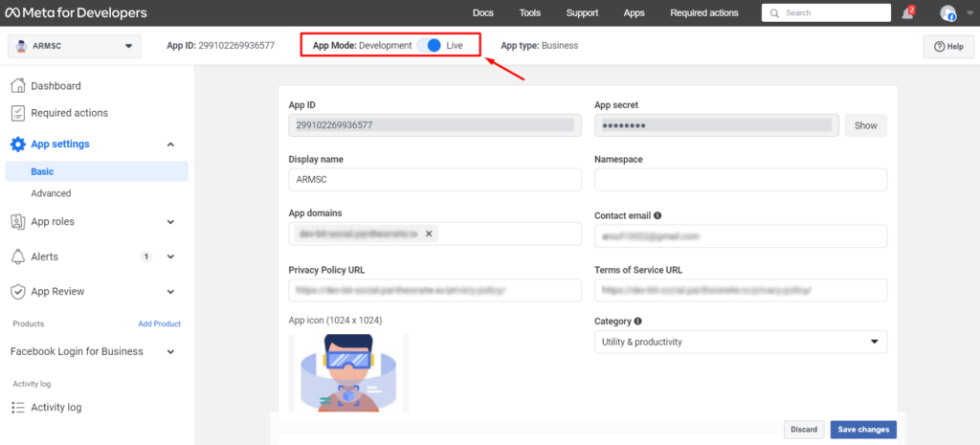Click the App secret masked field

tap(717, 125)
